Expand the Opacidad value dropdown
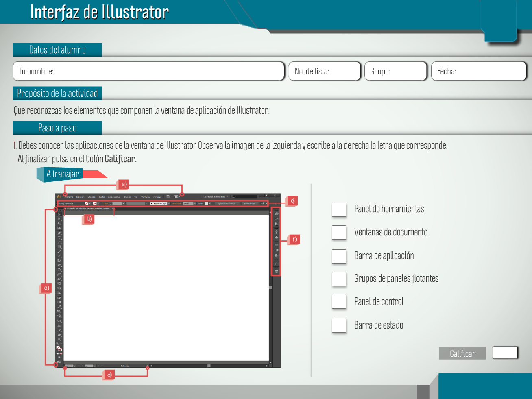 click(x=195, y=203)
